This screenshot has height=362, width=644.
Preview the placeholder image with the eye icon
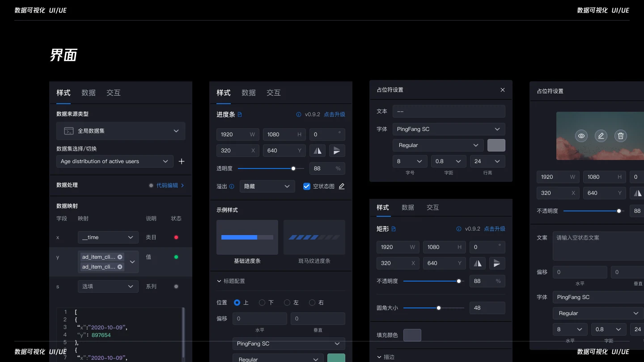pos(581,136)
